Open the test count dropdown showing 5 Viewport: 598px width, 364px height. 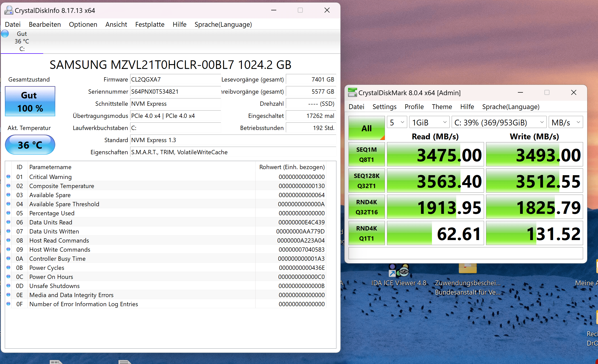point(397,122)
